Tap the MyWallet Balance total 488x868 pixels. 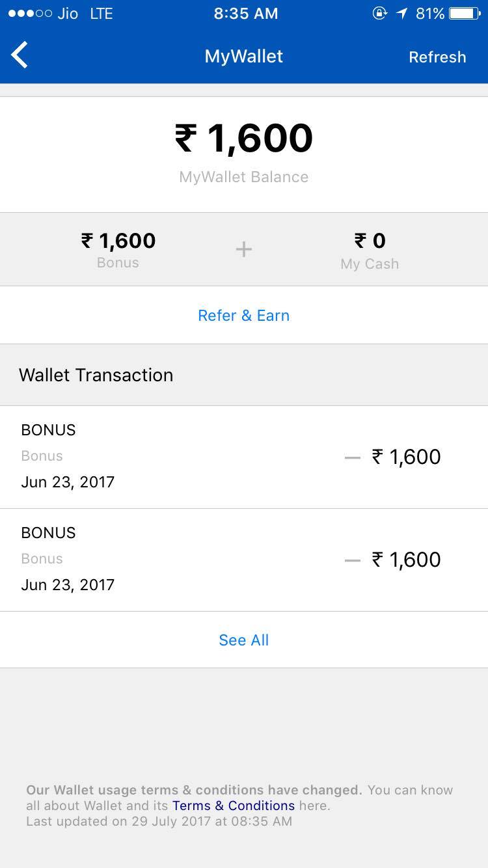(243, 139)
